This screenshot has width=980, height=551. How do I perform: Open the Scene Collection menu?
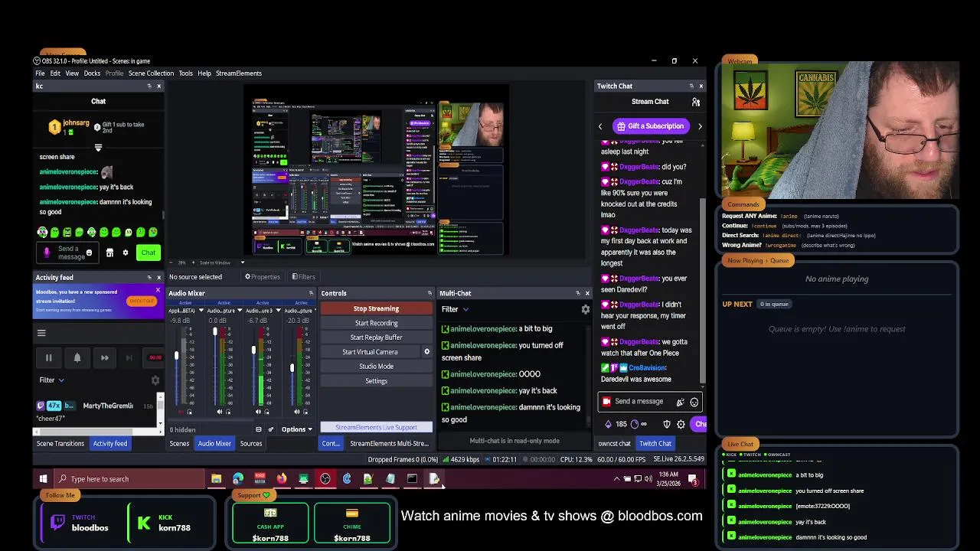click(x=151, y=73)
